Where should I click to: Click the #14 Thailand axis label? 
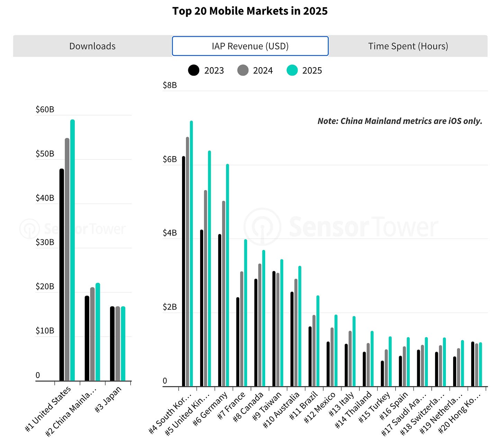(x=354, y=410)
